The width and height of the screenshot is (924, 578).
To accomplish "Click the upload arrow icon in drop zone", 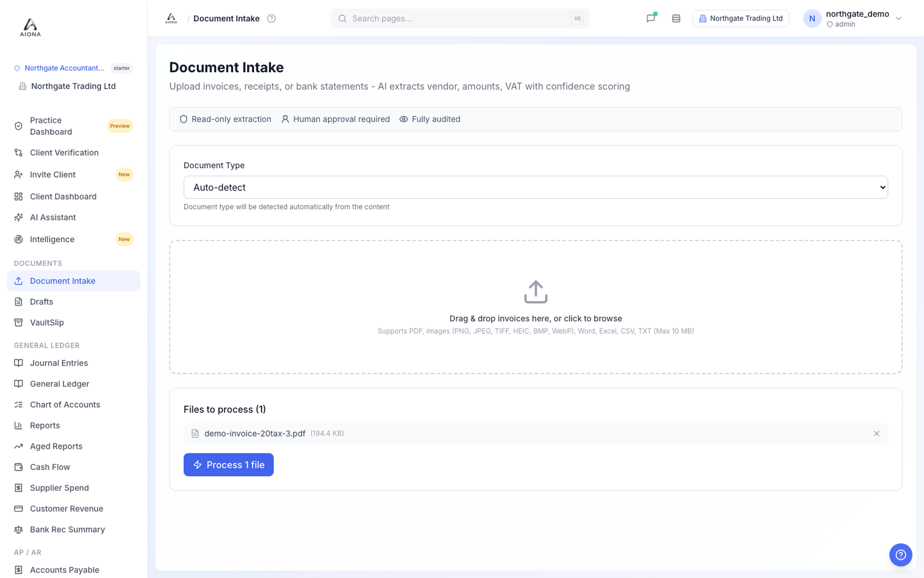I will point(536,292).
